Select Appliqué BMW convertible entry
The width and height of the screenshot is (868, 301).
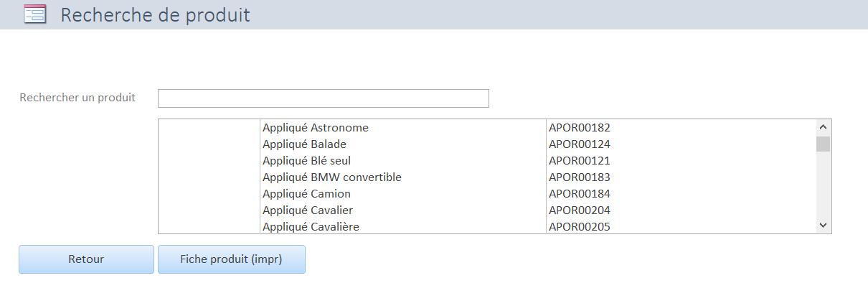(332, 177)
